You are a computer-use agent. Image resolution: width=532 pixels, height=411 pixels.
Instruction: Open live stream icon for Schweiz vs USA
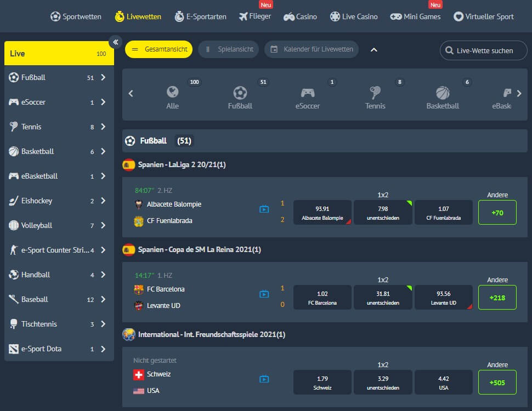coord(264,379)
